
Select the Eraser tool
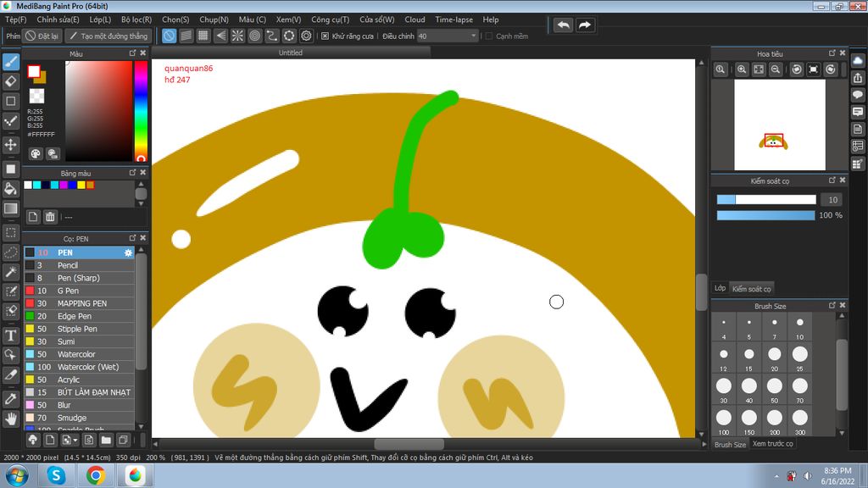[10, 81]
